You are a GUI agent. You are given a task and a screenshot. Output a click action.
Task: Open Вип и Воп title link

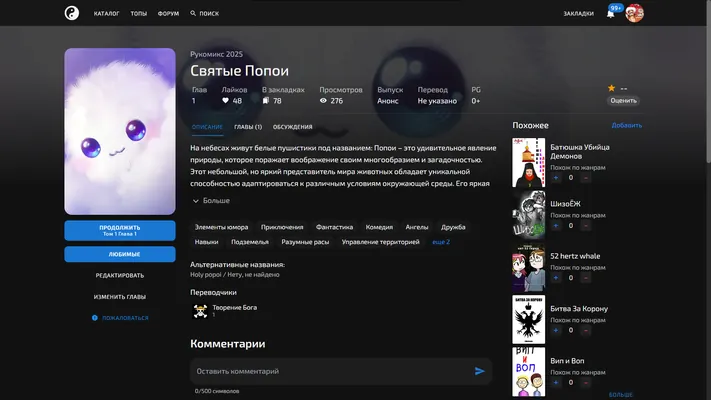[x=567, y=361]
